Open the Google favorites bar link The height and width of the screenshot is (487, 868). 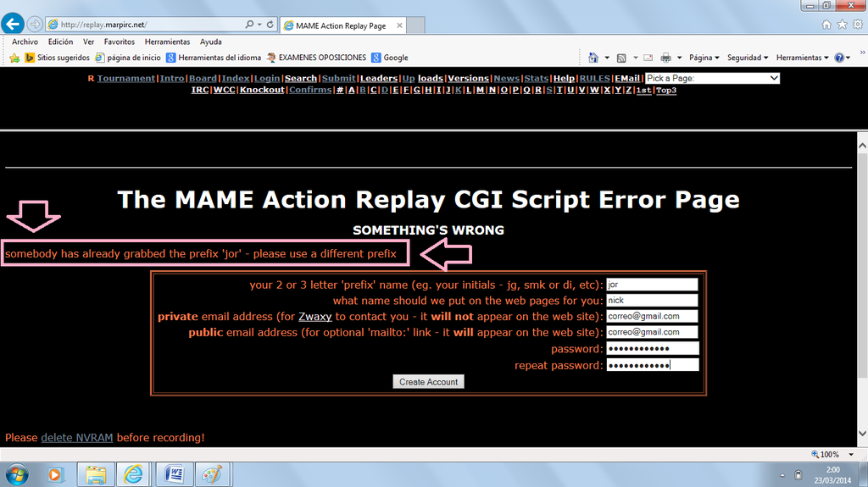(x=390, y=58)
